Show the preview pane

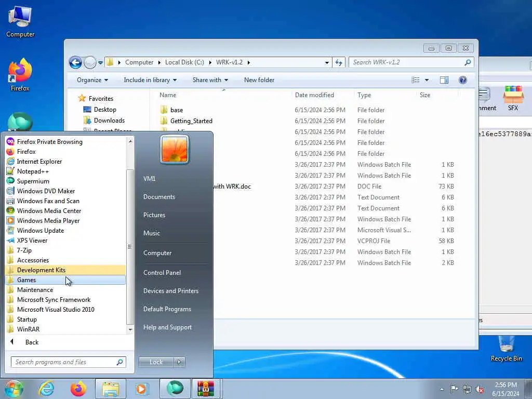[x=444, y=80]
